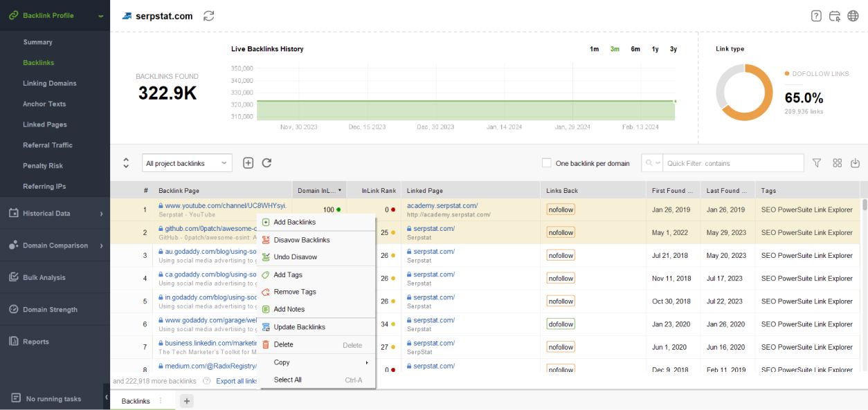Open the scheduler calendar icon in top bar
Screen dimensions: 868x410
pyautogui.click(x=835, y=16)
